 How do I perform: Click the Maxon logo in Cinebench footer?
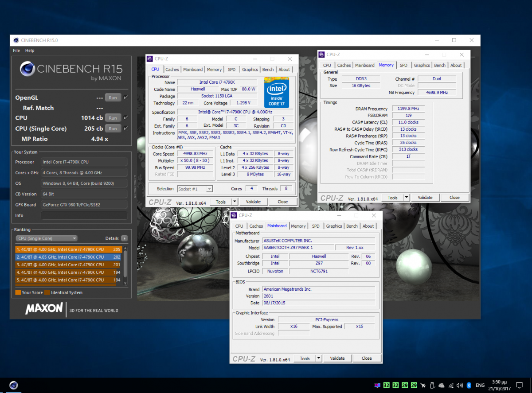(44, 308)
